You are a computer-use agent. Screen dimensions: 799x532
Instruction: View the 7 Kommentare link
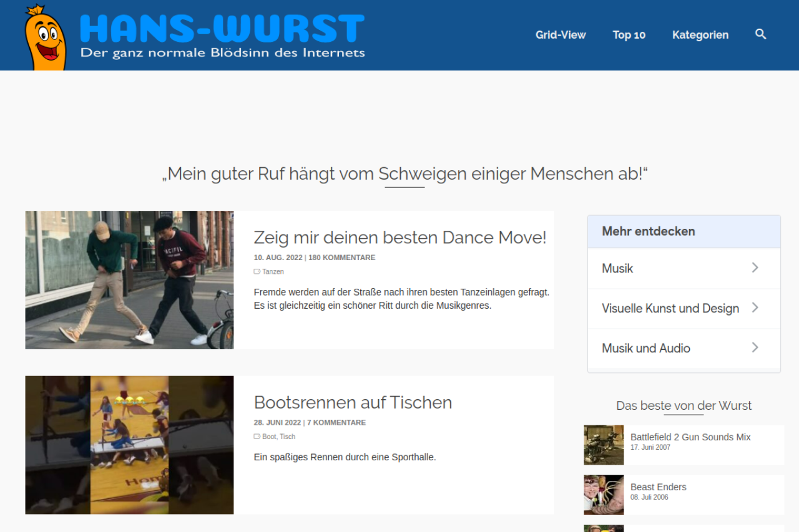(336, 422)
